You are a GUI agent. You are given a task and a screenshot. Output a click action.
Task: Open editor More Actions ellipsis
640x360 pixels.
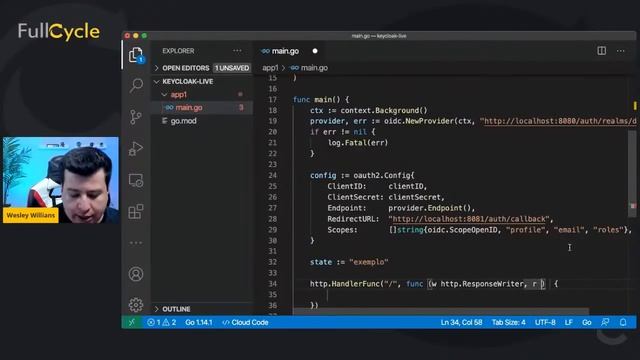[621, 51]
